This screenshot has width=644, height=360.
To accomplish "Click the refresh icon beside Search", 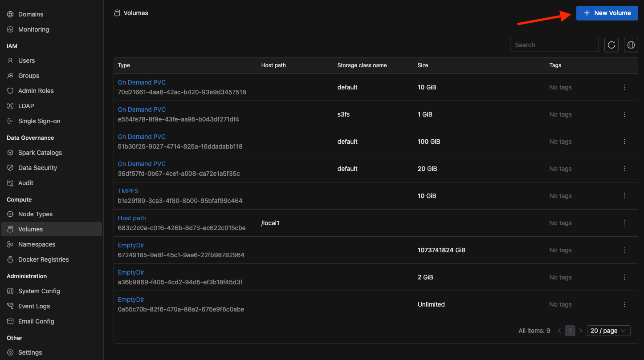I will click(x=611, y=45).
